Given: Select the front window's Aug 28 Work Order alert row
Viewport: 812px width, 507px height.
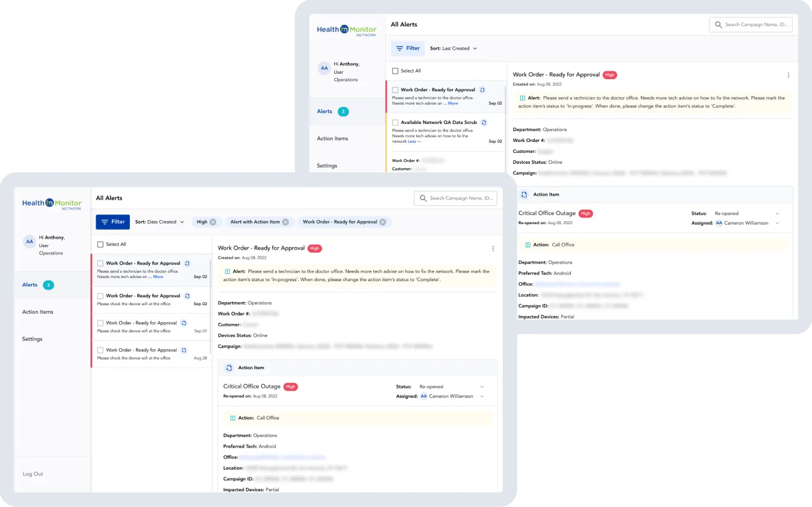Looking at the screenshot, I should 151,354.
